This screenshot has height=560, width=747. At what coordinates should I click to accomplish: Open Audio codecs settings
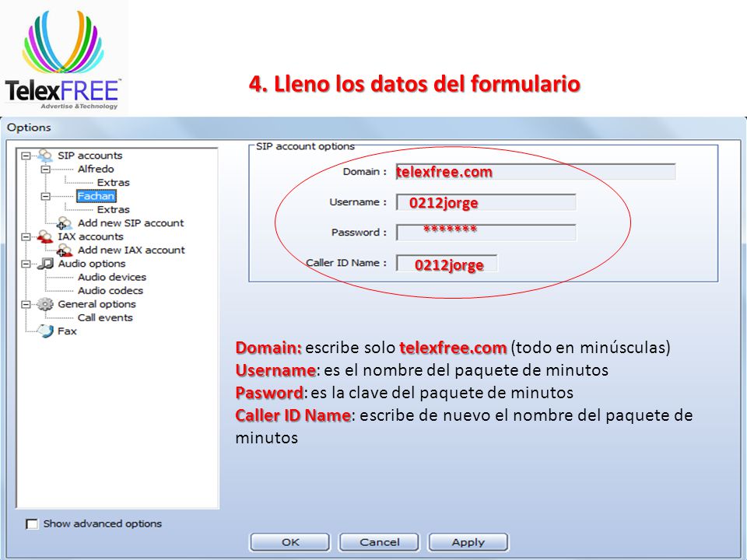point(110,290)
